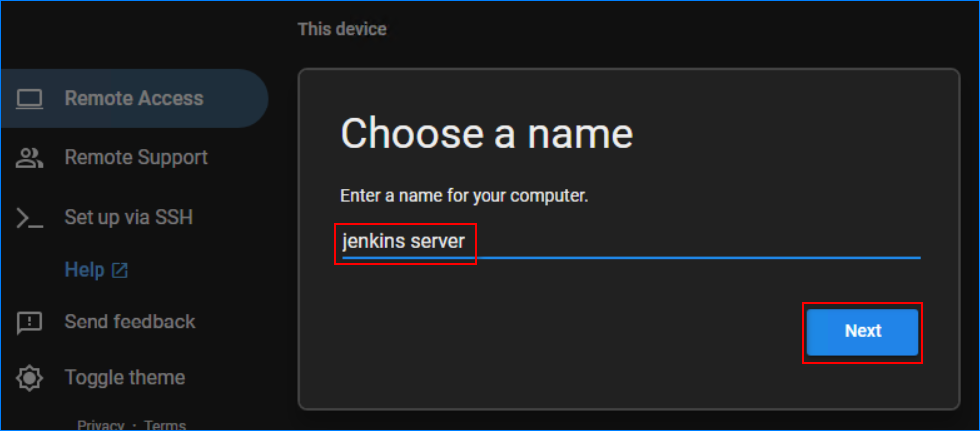Switch to the Remote Support section
Viewport: 980px width, 431px height.
pyautogui.click(x=135, y=157)
